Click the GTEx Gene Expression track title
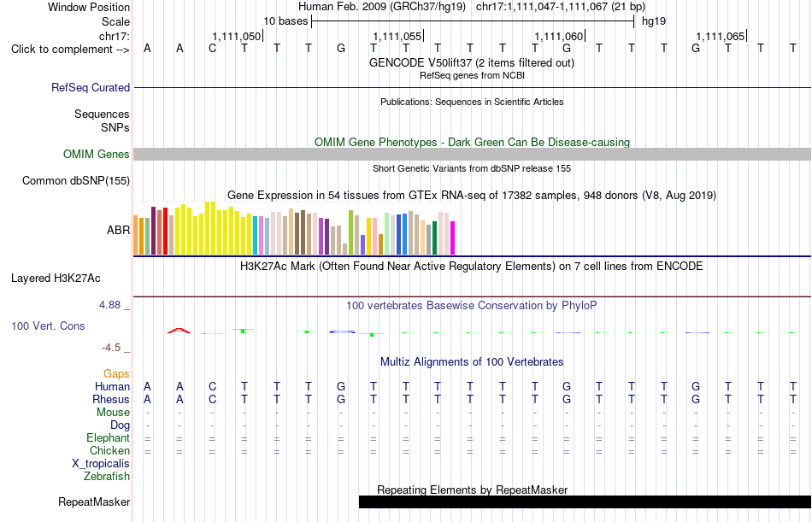The width and height of the screenshot is (812, 522). click(472, 196)
